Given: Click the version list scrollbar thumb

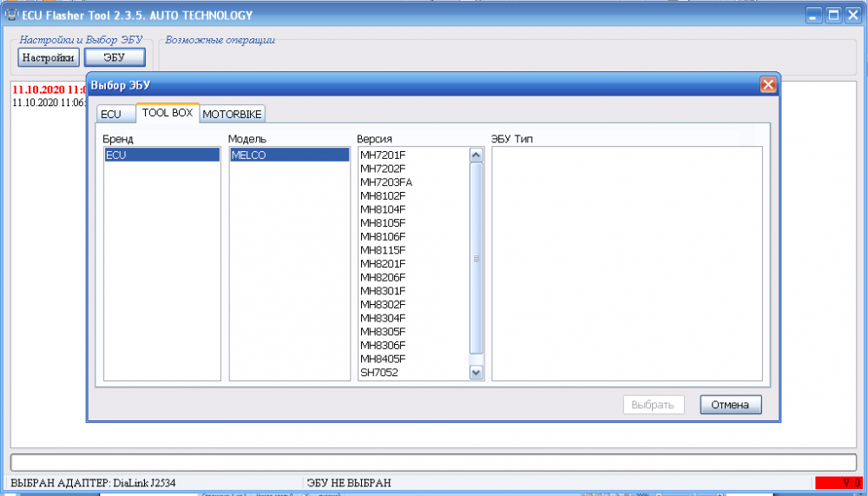Looking at the screenshot, I should (476, 258).
